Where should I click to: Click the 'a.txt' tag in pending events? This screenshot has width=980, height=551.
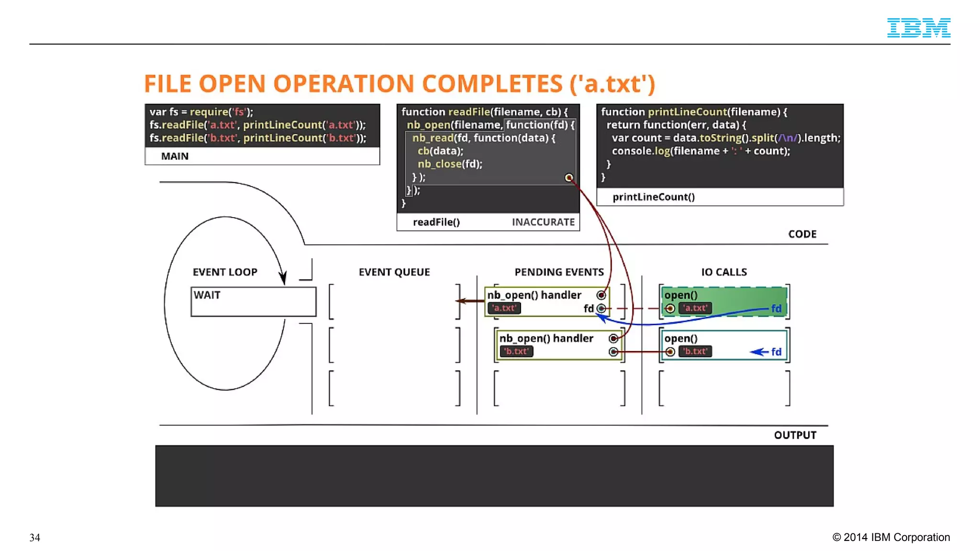pos(504,308)
